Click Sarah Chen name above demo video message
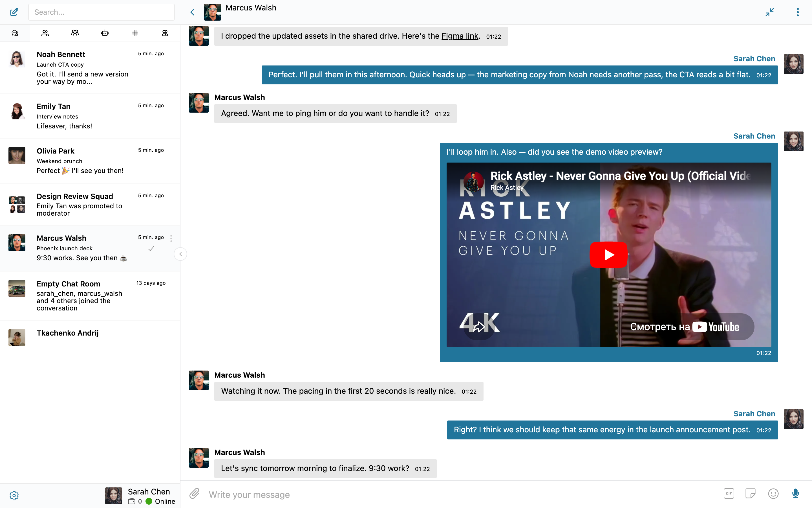The width and height of the screenshot is (812, 508). pyautogui.click(x=754, y=136)
